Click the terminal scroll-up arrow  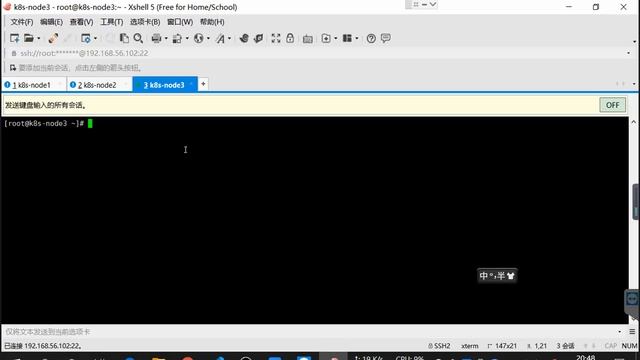pos(634,122)
